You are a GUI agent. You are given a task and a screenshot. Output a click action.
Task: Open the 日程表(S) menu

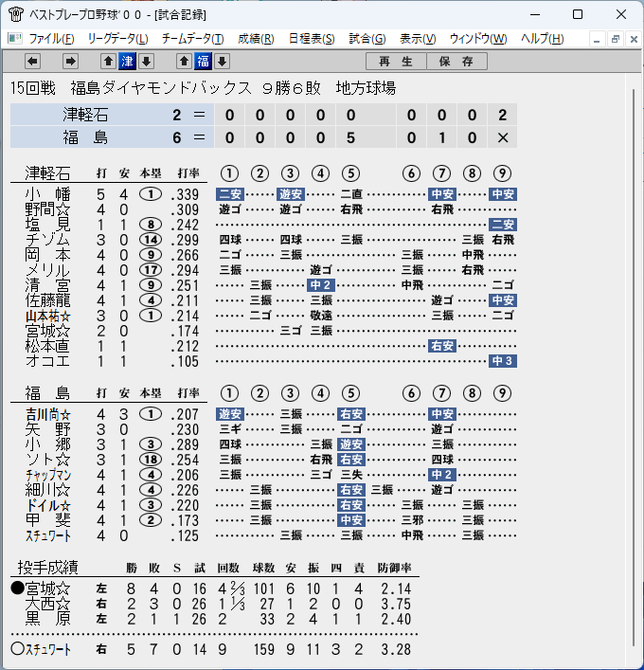pyautogui.click(x=312, y=39)
